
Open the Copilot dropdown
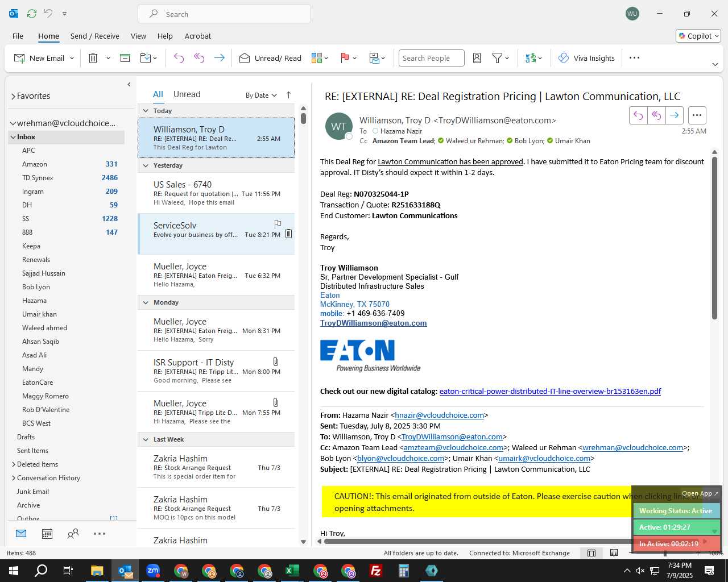point(698,36)
